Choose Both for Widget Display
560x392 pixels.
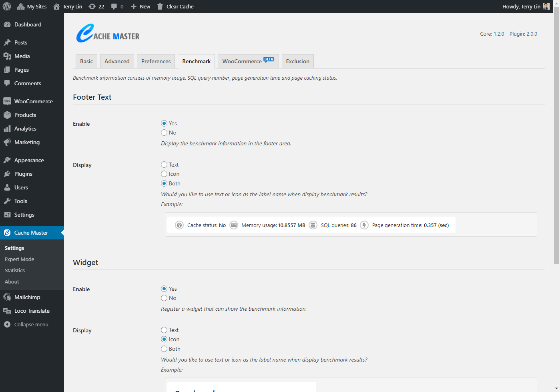coord(164,349)
